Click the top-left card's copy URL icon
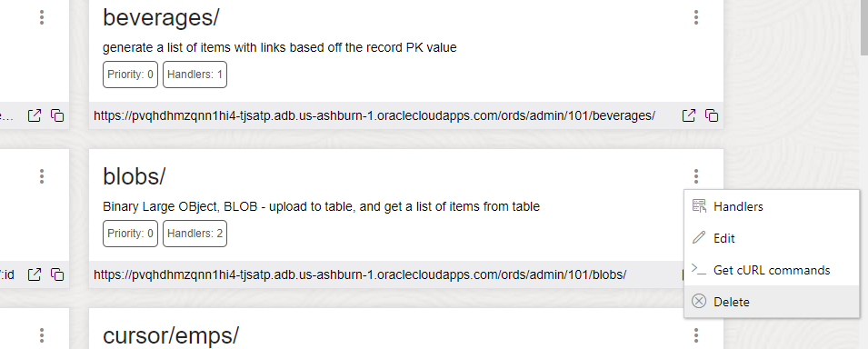 pos(57,115)
